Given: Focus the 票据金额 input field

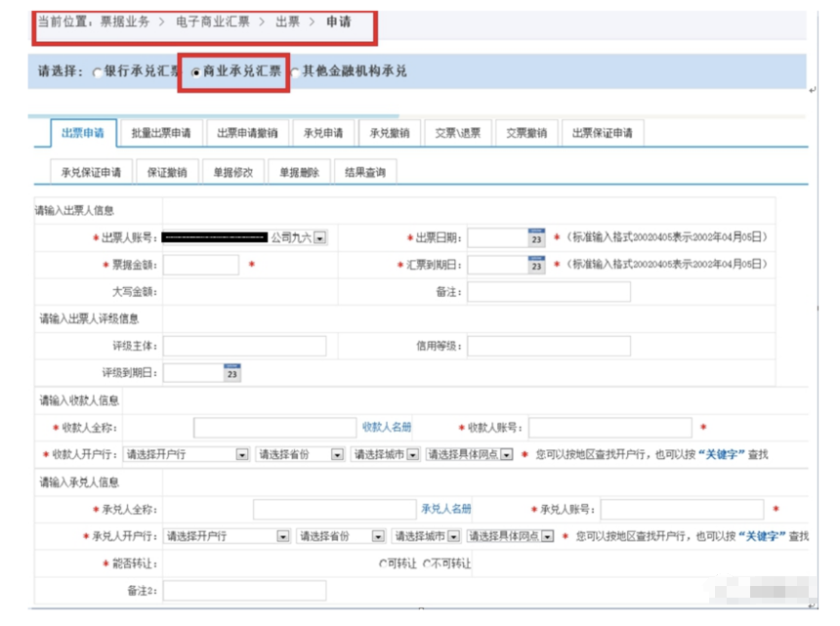Looking at the screenshot, I should [x=201, y=265].
